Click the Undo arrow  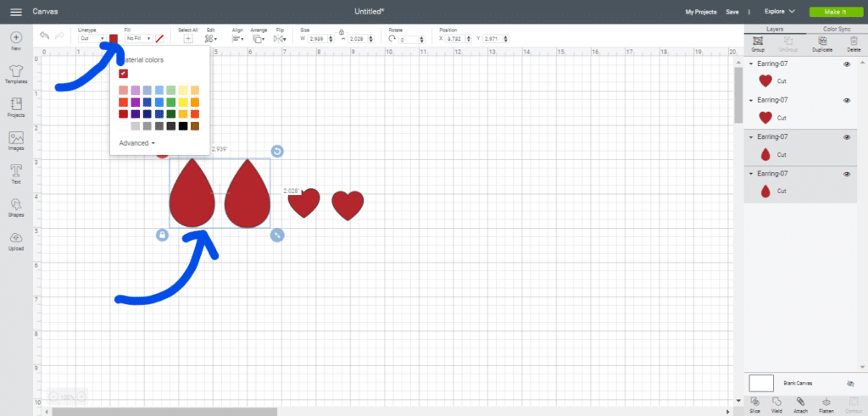point(44,36)
